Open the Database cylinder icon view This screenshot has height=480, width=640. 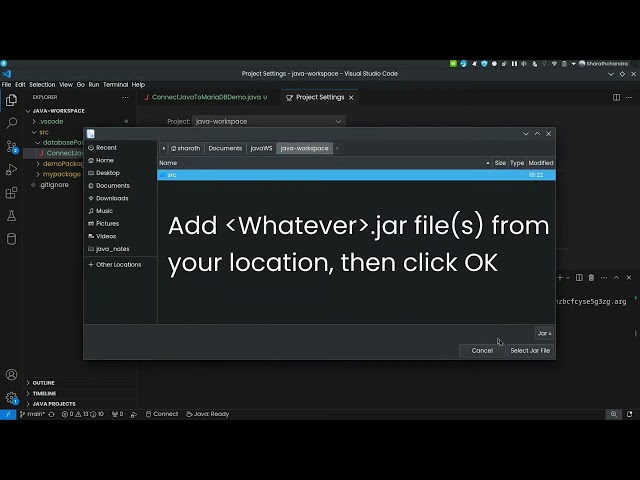tap(11, 239)
